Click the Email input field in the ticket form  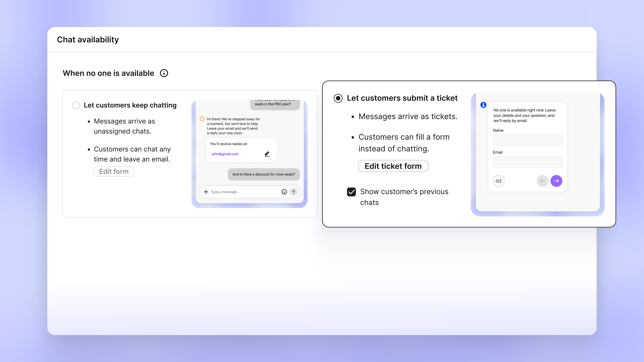coord(528,162)
